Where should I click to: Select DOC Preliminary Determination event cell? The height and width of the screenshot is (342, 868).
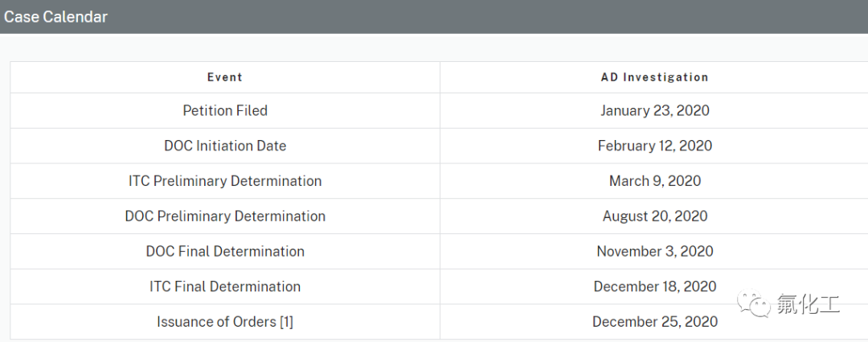[x=225, y=216]
